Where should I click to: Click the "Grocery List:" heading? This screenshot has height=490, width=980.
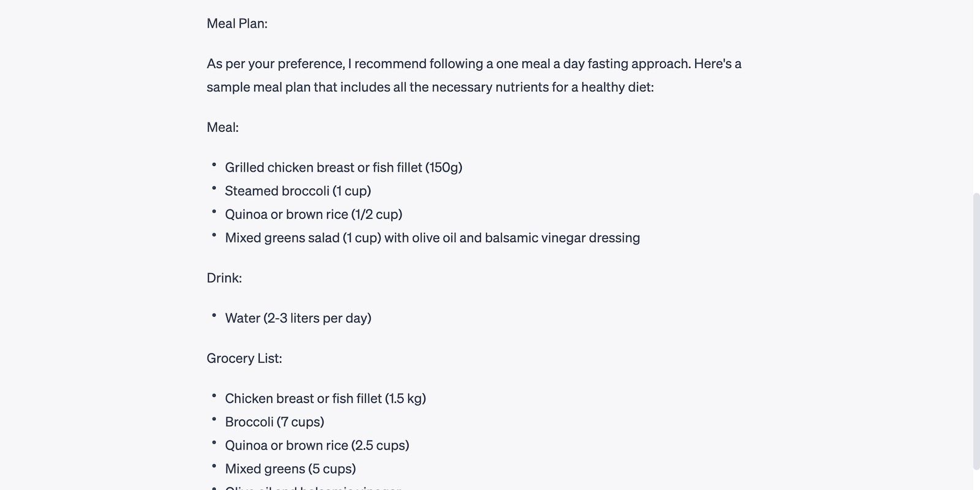coord(244,358)
